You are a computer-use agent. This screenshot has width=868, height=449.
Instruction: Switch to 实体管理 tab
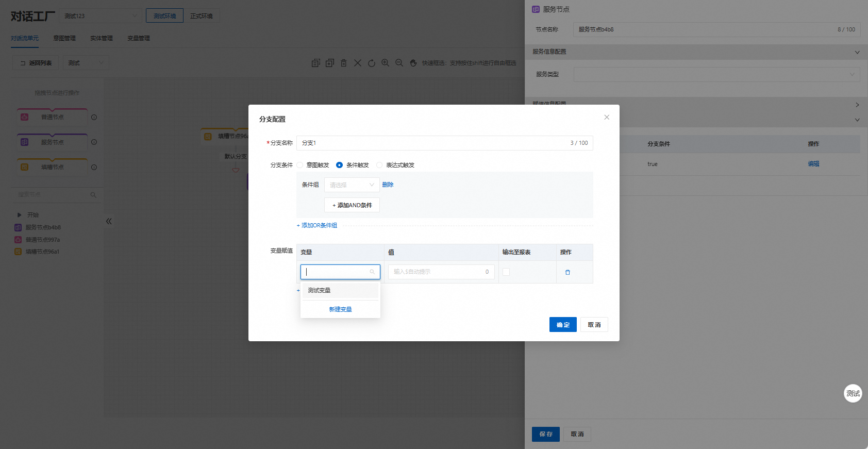pyautogui.click(x=102, y=38)
